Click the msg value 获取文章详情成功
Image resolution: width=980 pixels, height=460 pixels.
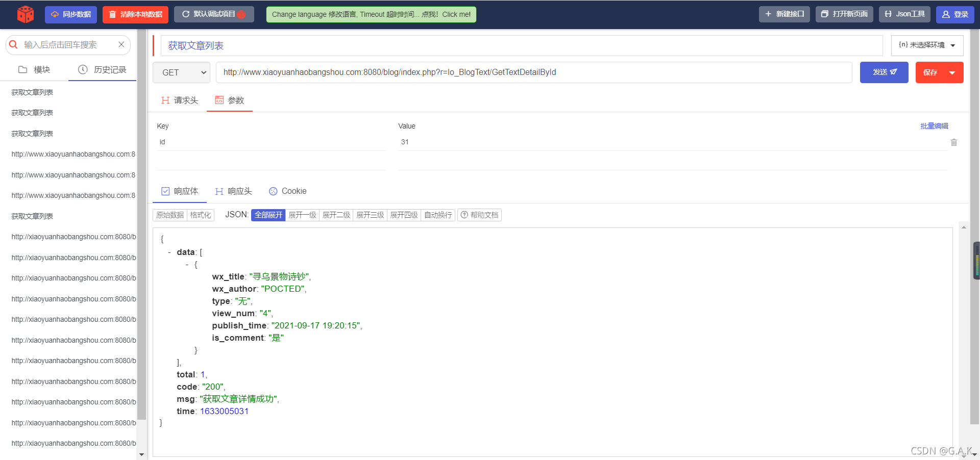(238, 399)
